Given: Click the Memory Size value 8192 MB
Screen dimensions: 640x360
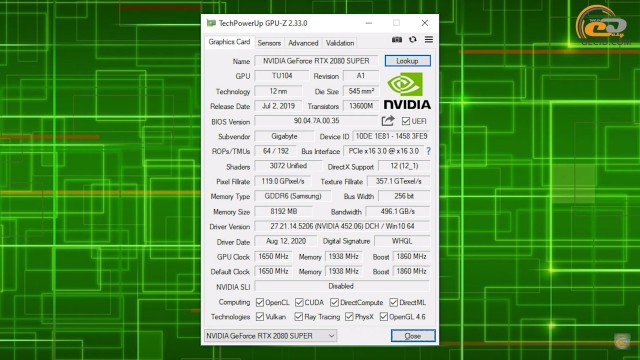Looking at the screenshot, I should pyautogui.click(x=284, y=211).
